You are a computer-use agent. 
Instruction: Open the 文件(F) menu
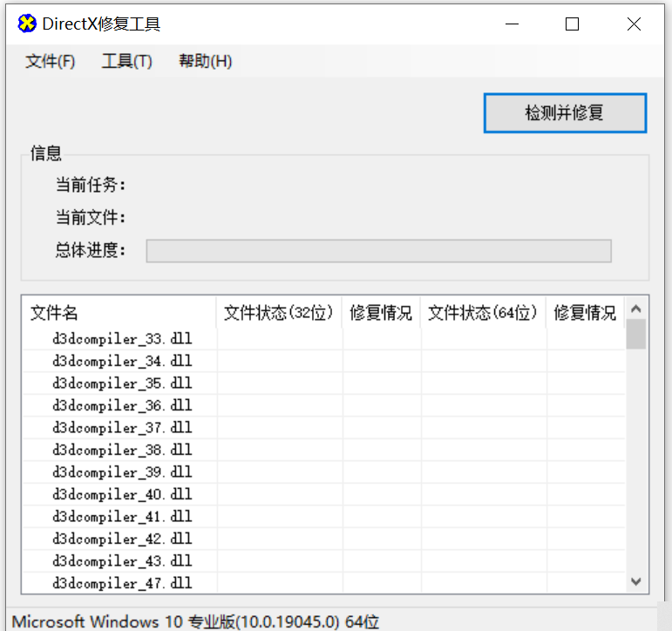[x=51, y=61]
